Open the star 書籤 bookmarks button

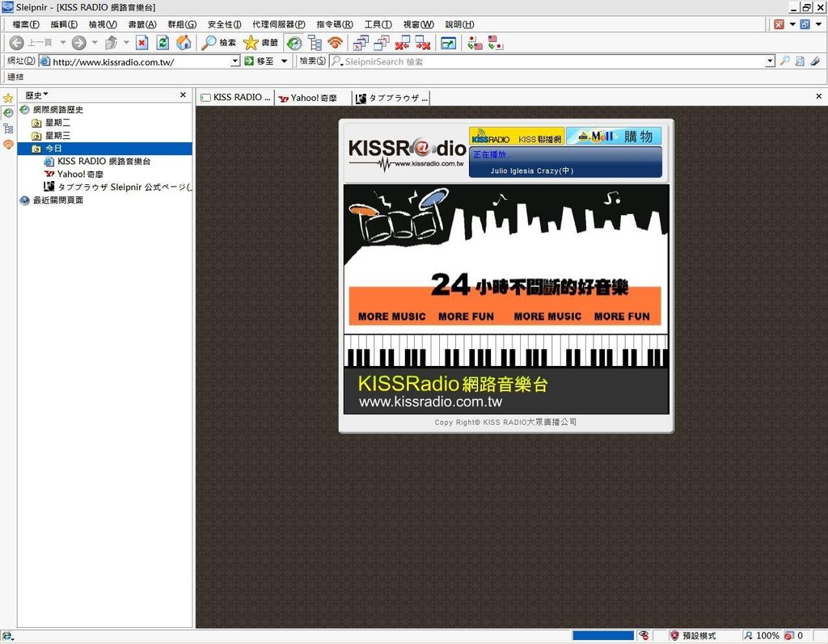coord(261,43)
